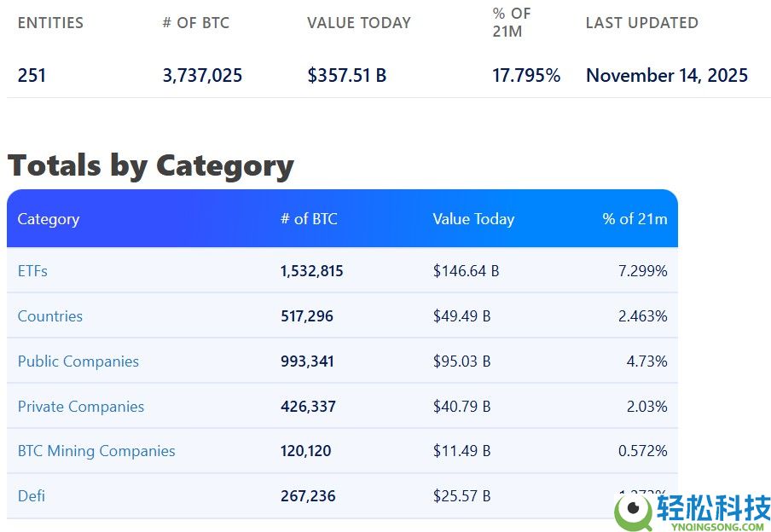Sort the table by Value Today column

coord(473,219)
